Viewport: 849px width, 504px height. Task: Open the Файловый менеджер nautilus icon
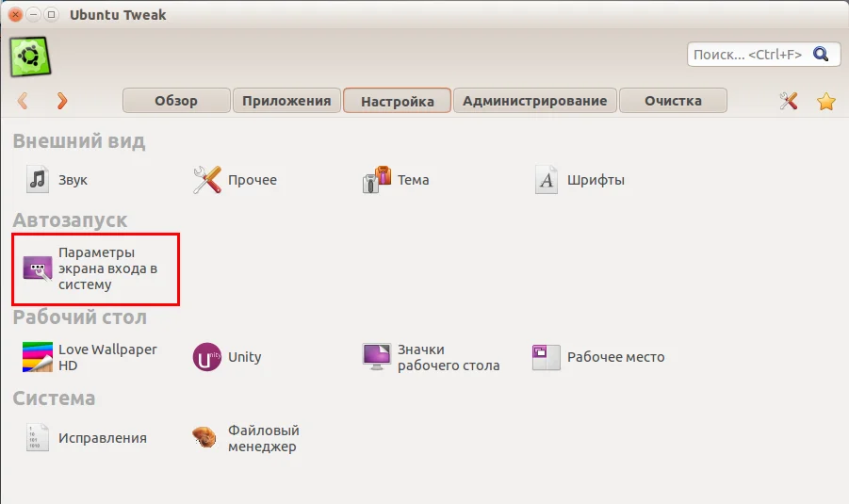click(204, 437)
